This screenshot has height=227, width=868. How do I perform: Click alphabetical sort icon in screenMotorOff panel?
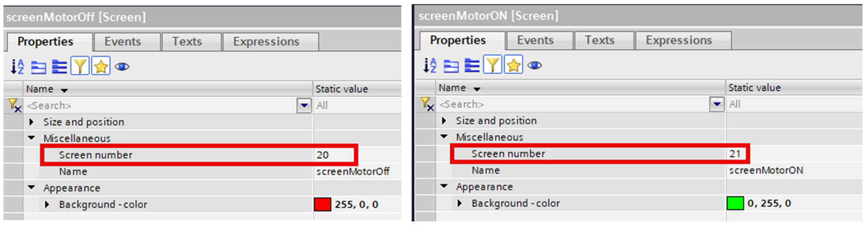click(17, 67)
